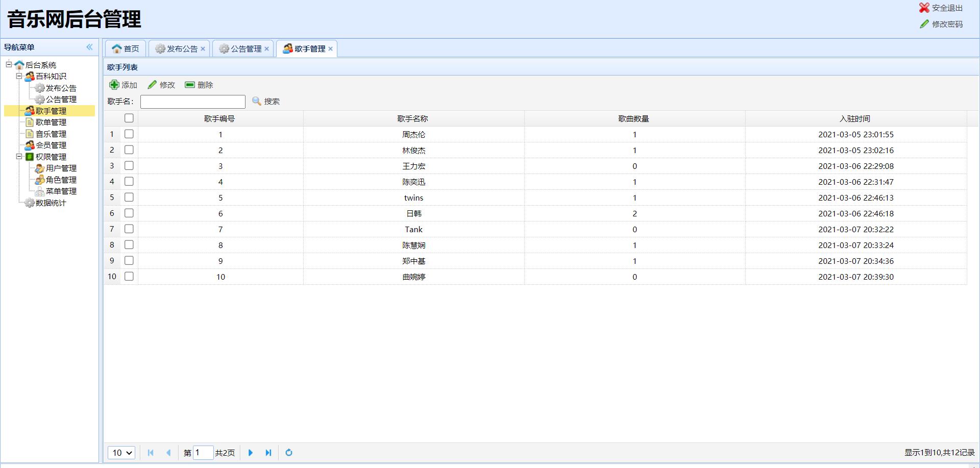Click the green minus 删除 icon
This screenshot has width=980, height=468.
190,85
